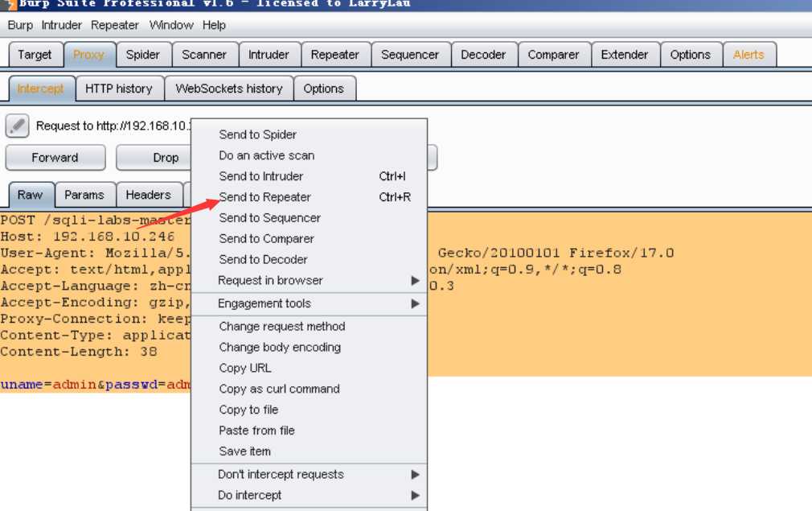Open the Scanner tab

204,55
